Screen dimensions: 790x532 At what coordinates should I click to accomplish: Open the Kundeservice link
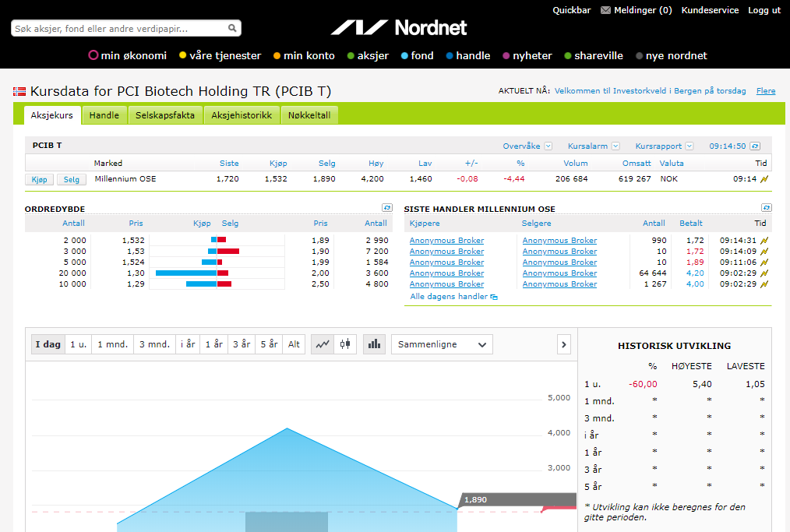710,10
